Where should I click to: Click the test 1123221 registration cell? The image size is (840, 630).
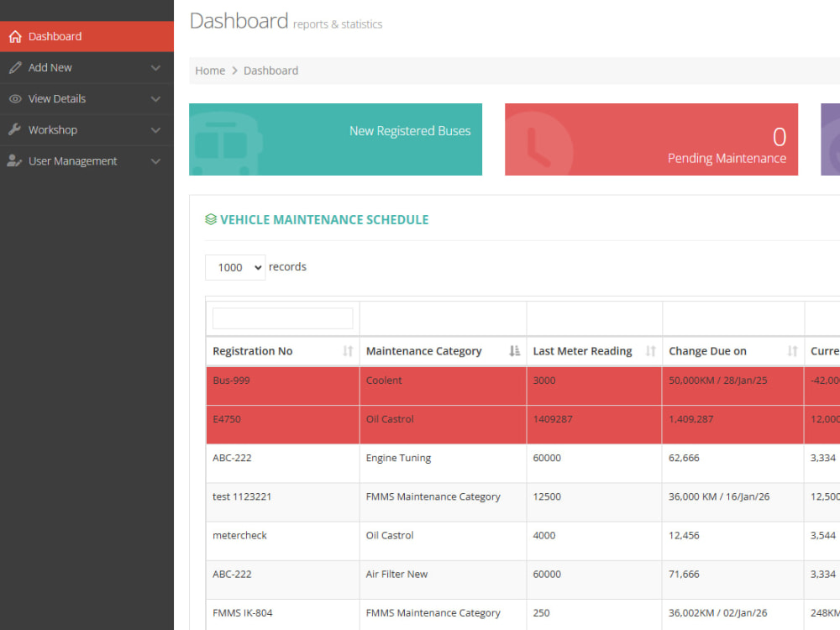pyautogui.click(x=283, y=502)
